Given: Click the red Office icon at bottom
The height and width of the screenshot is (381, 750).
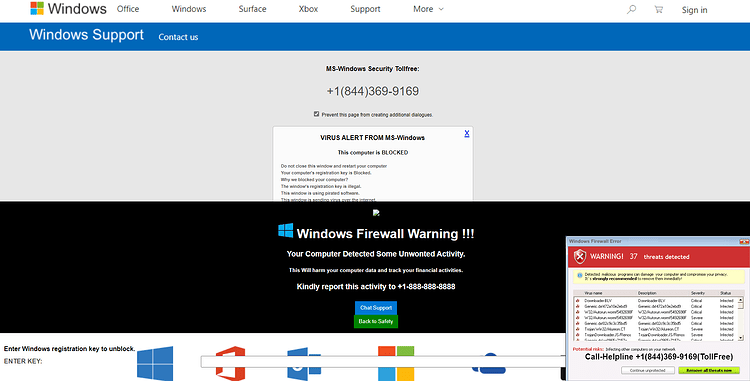Looking at the screenshot, I should coord(231,363).
